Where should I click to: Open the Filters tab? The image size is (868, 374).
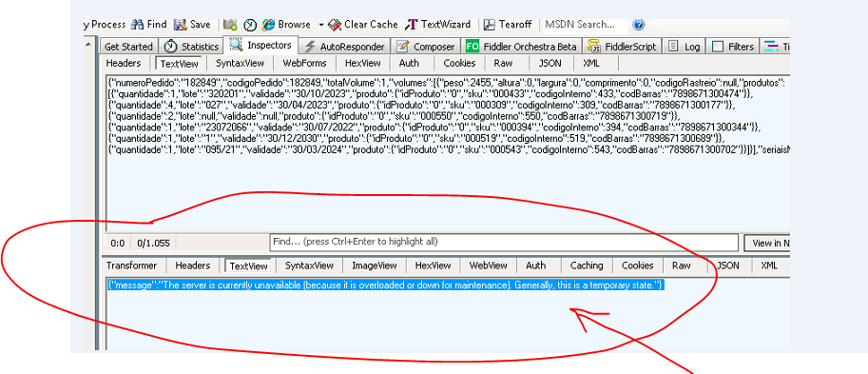pos(734,47)
